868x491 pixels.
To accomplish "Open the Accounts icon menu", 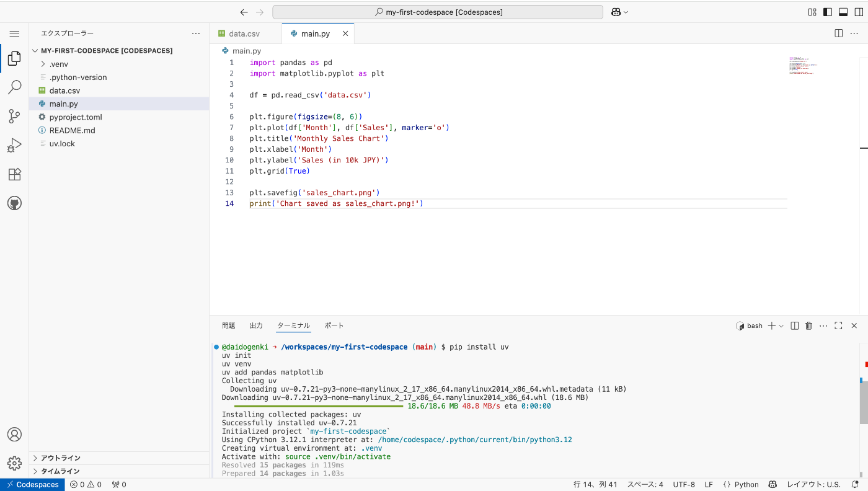I will (14, 434).
